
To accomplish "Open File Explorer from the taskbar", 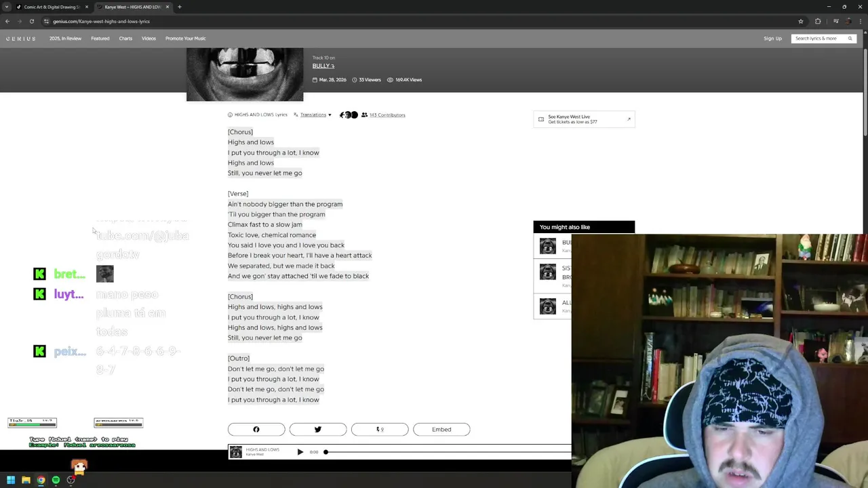I will coord(26,480).
